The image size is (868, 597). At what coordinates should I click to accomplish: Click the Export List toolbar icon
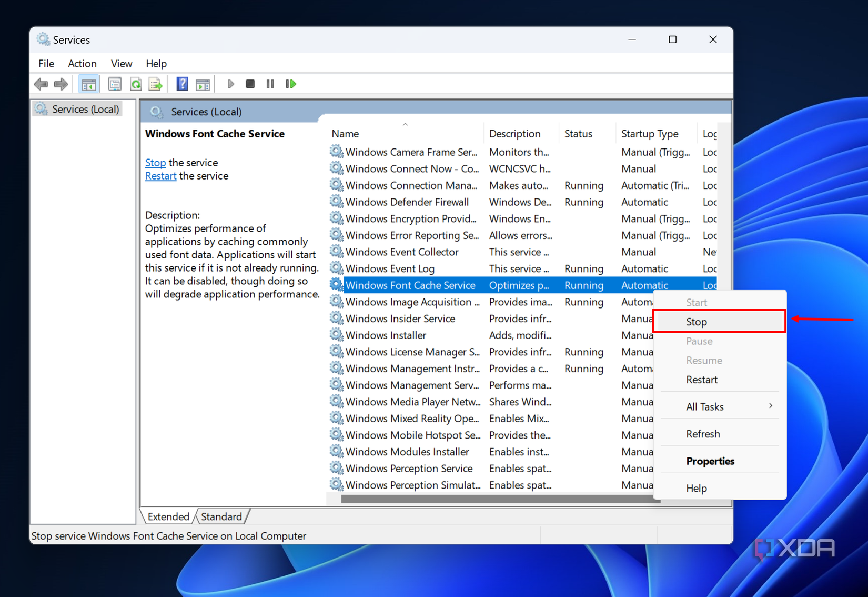pos(156,84)
